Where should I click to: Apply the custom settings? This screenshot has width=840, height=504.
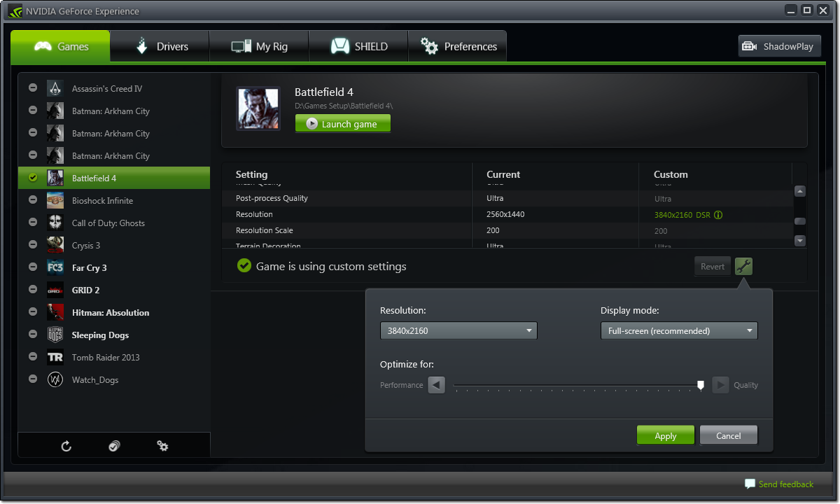(666, 435)
